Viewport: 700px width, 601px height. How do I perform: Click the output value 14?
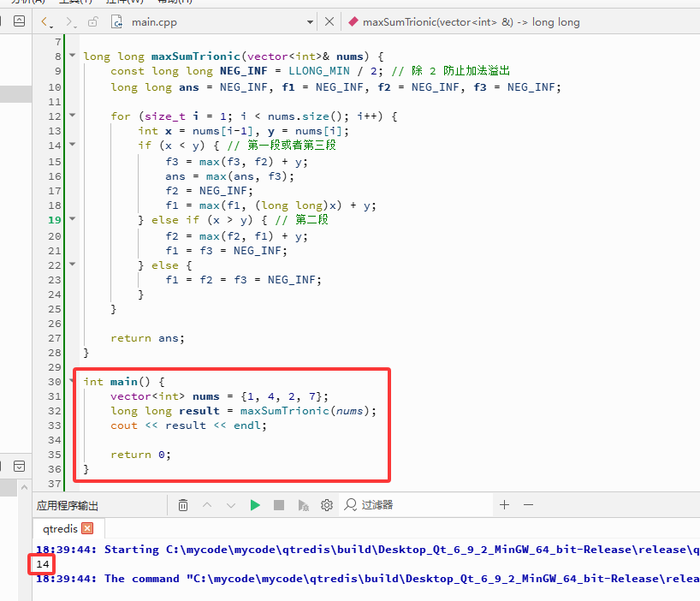tap(43, 564)
